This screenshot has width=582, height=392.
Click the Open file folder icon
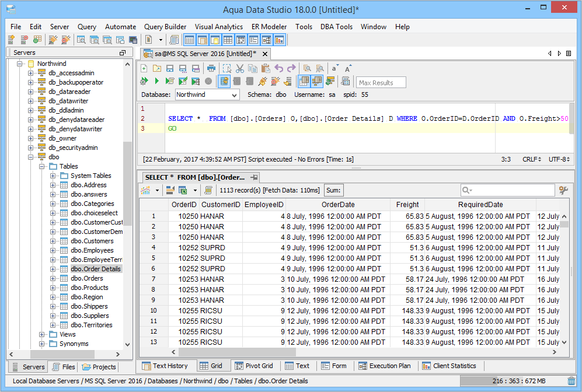tap(156, 68)
